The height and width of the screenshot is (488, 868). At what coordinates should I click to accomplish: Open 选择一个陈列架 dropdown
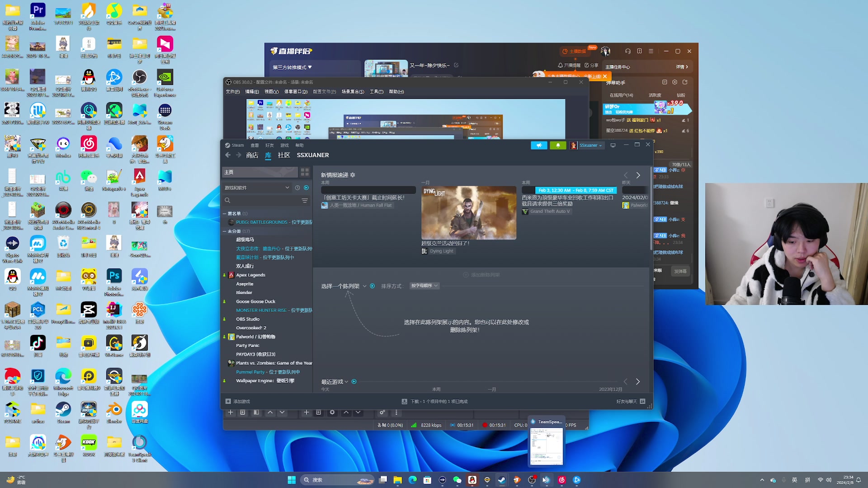coord(344,286)
